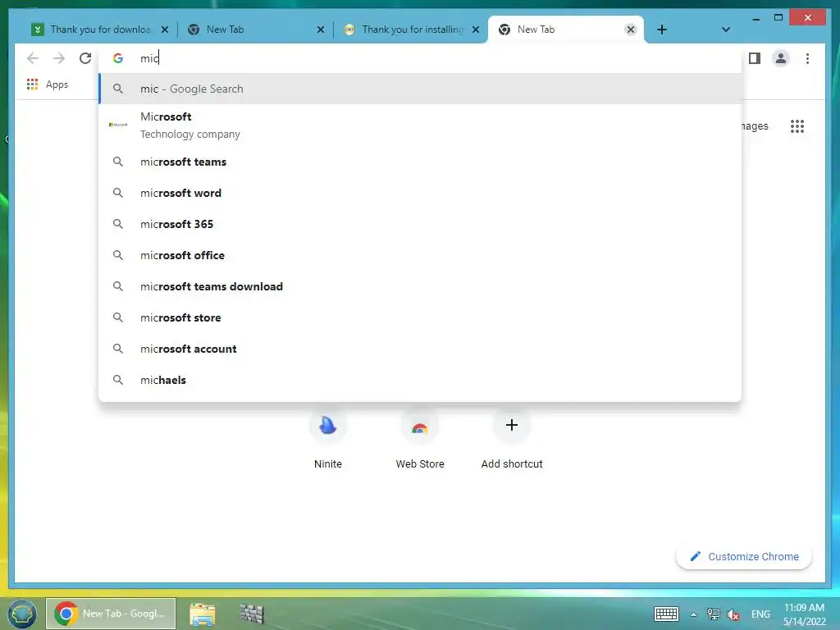840x630 pixels.
Task: Select suggestion microsoft word
Action: click(420, 193)
